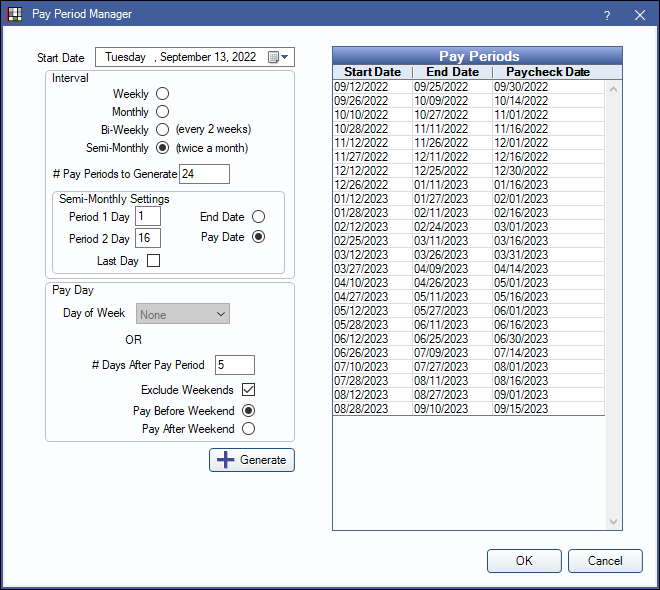Close the Pay Period Manager window
660x590 pixels.
point(639,15)
